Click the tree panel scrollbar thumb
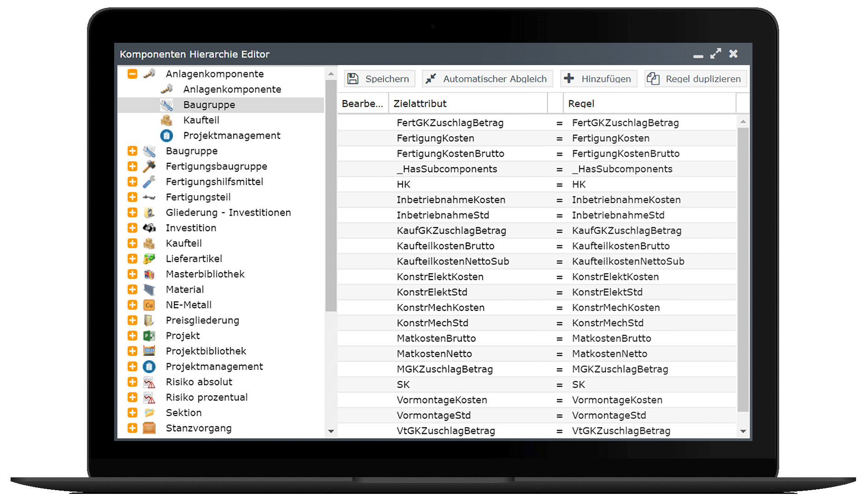 tap(330, 196)
